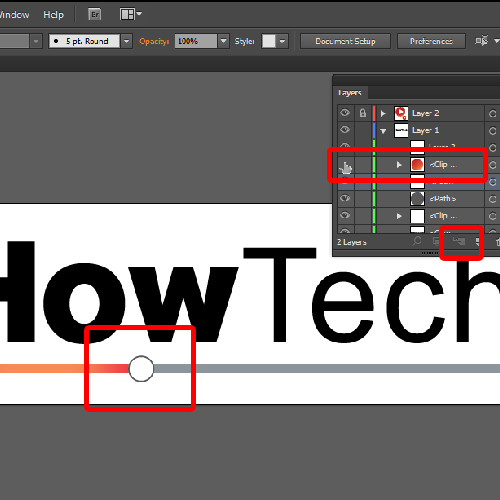Expand the orange Clip group triangle

399,165
